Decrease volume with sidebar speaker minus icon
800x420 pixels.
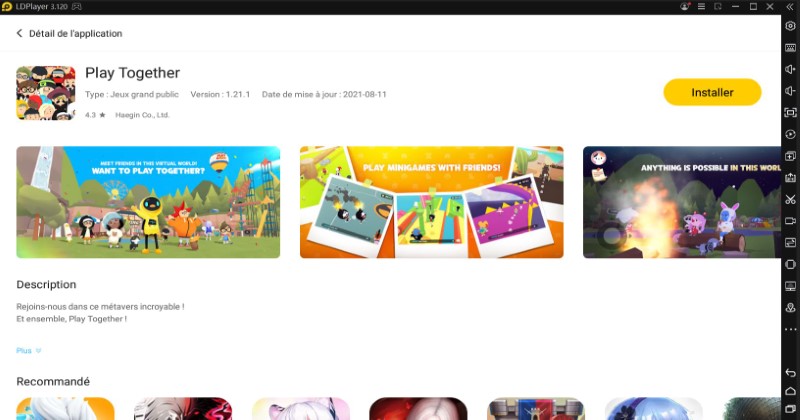click(790, 91)
